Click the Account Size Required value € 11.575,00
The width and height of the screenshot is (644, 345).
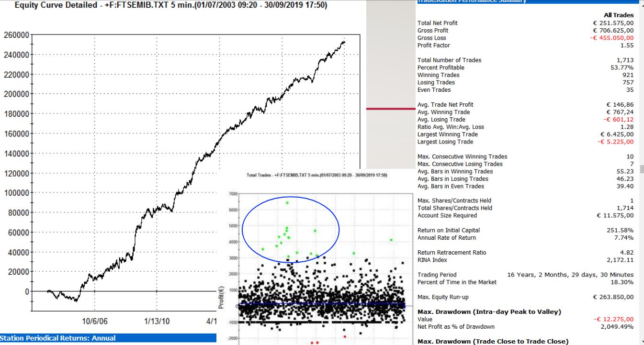[615, 215]
